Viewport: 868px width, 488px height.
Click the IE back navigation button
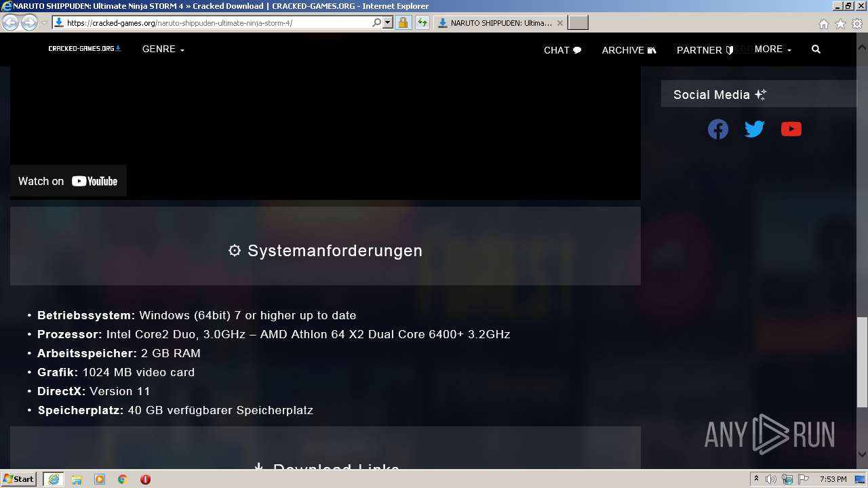[x=10, y=22]
